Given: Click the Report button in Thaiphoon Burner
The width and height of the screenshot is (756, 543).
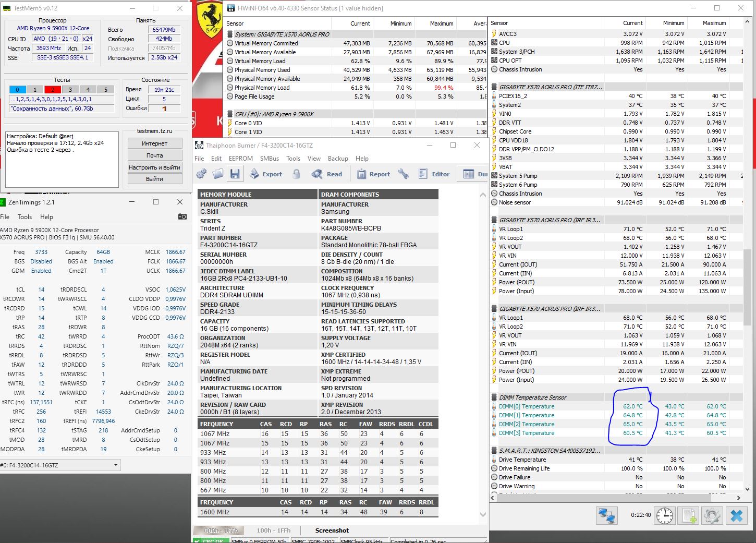Looking at the screenshot, I should (x=373, y=174).
